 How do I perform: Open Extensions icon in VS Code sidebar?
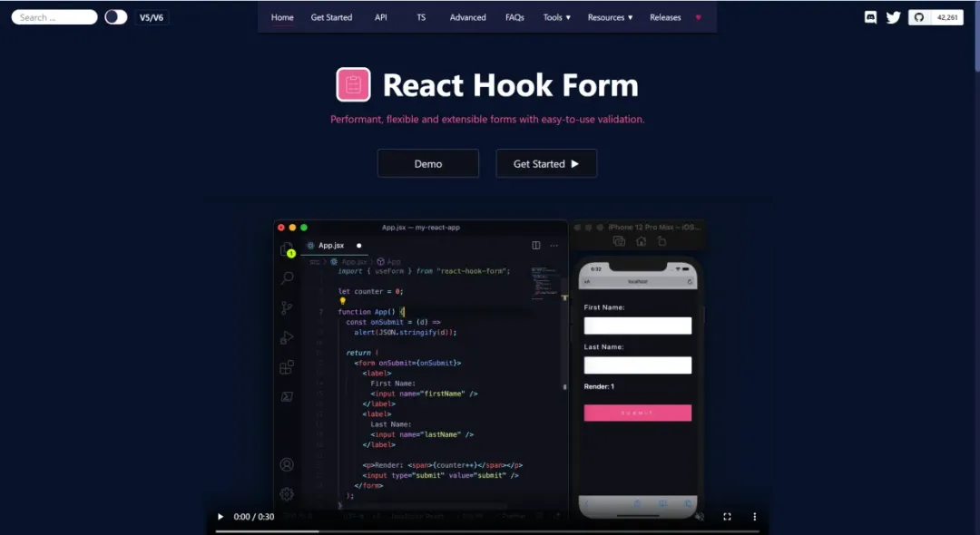coord(287,367)
